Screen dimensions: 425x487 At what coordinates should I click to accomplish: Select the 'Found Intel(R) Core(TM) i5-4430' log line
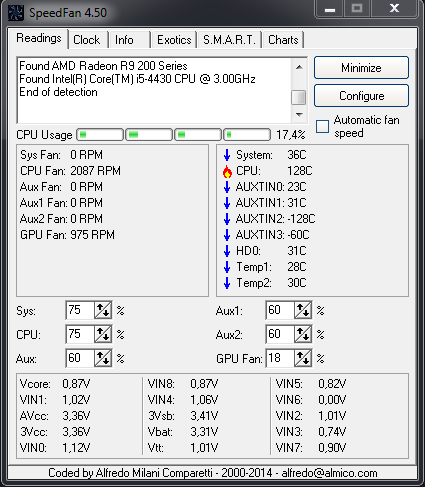click(x=137, y=79)
